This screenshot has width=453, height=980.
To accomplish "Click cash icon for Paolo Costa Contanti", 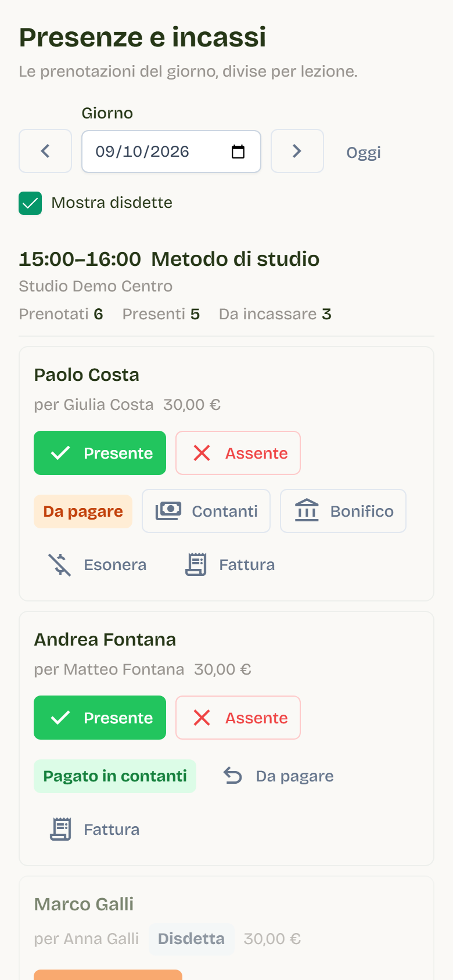I will [168, 511].
